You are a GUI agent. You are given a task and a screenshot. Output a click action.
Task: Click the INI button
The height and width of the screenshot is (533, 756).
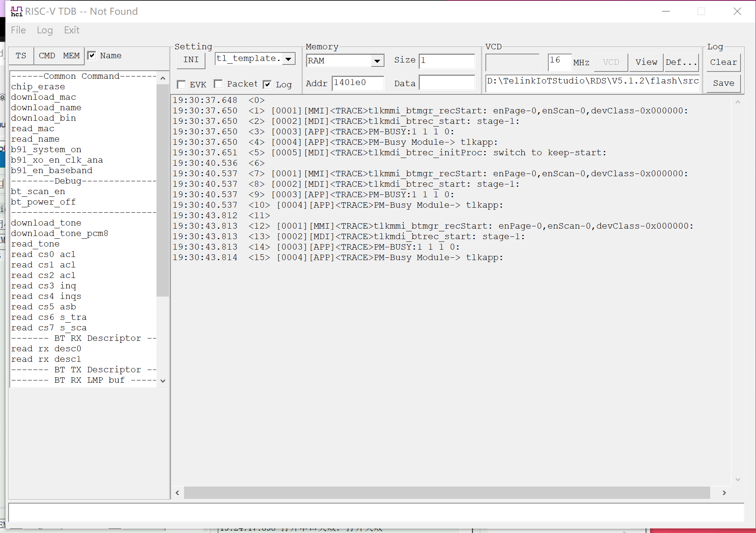191,59
